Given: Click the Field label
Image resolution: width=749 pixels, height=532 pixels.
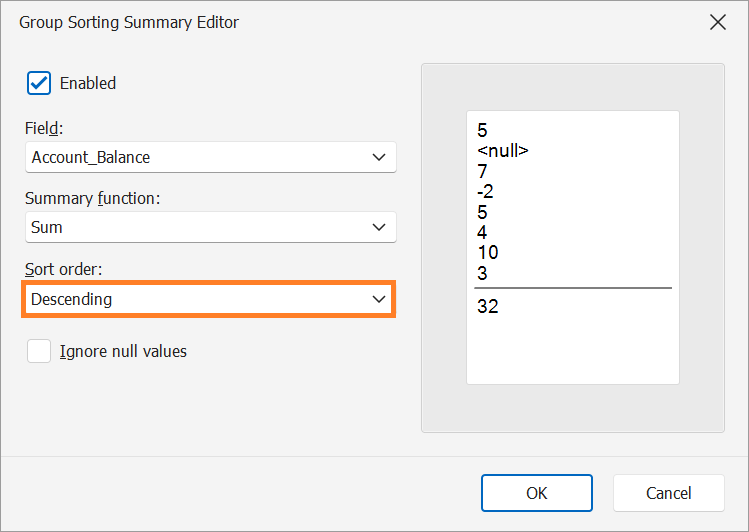Looking at the screenshot, I should [44, 128].
